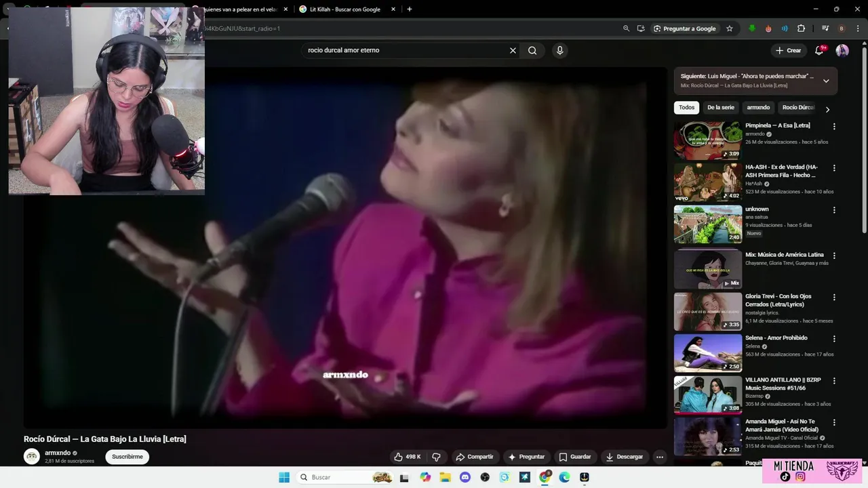Click the Guardar button

click(x=574, y=457)
